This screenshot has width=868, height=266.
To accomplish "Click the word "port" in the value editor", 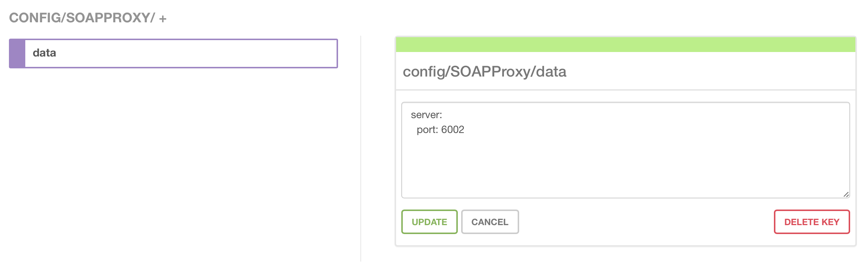I will click(x=425, y=130).
